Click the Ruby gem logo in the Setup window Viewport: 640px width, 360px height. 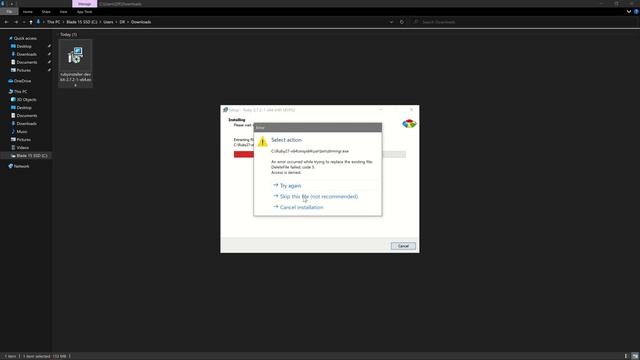pos(409,123)
